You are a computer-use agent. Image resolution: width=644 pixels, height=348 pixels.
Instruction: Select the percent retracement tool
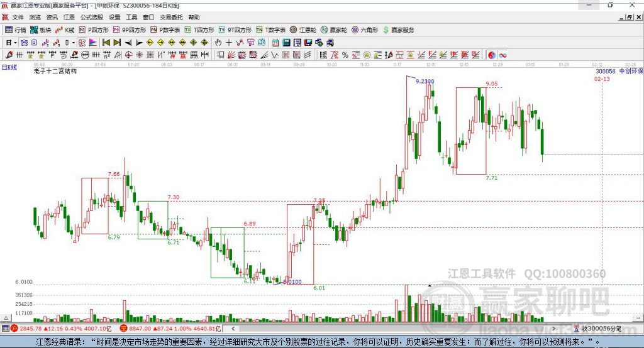point(345,55)
